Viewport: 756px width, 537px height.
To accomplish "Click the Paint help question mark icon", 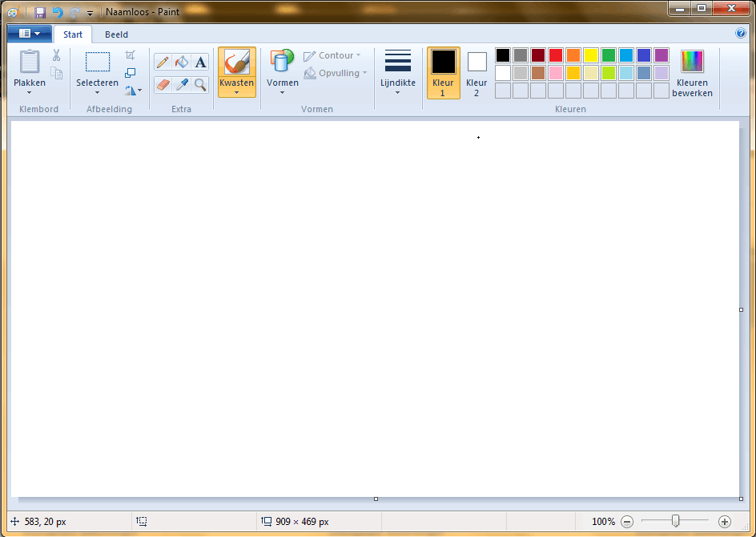I will pyautogui.click(x=741, y=34).
